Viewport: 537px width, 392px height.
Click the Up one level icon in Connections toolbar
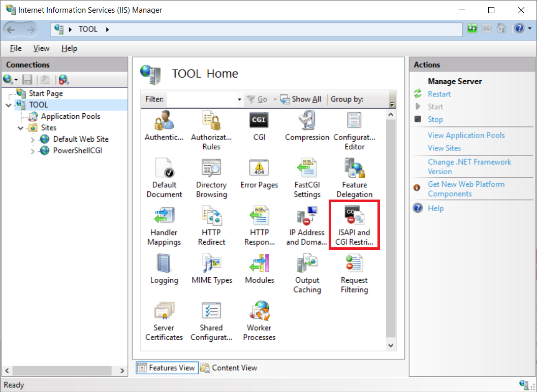click(x=45, y=80)
